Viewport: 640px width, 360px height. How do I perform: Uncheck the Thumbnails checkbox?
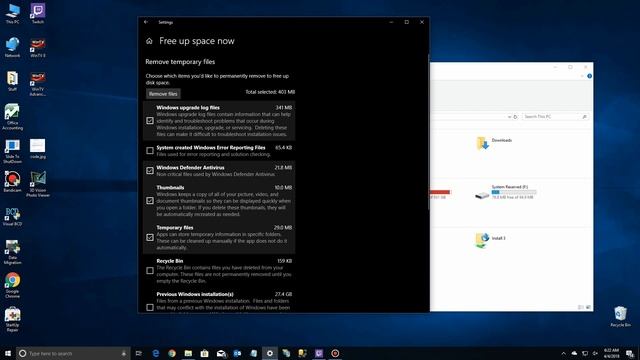tap(150, 200)
